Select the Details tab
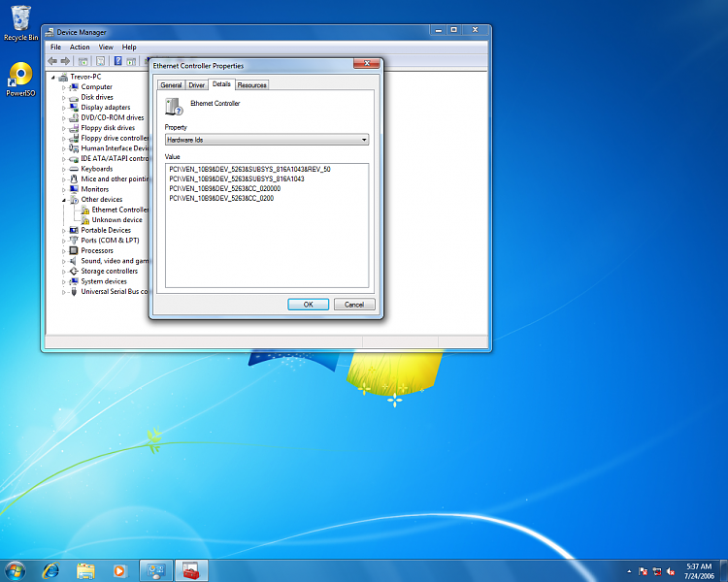The height and width of the screenshot is (582, 728). (x=221, y=84)
